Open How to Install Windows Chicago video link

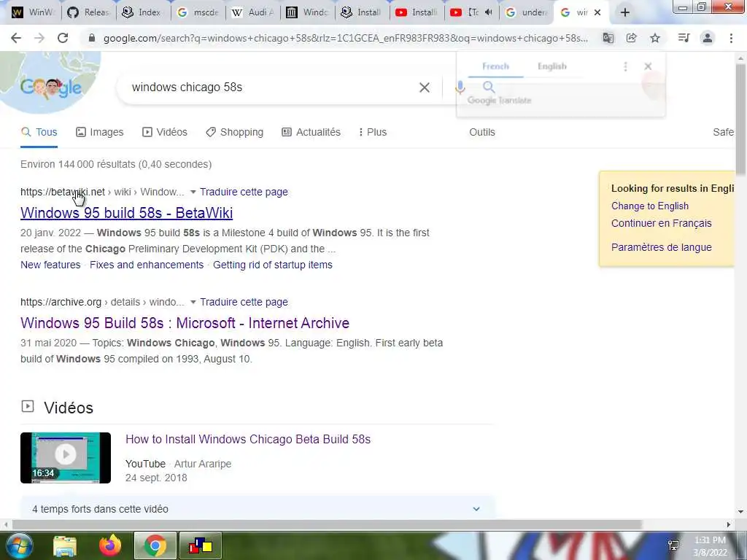pyautogui.click(x=248, y=439)
